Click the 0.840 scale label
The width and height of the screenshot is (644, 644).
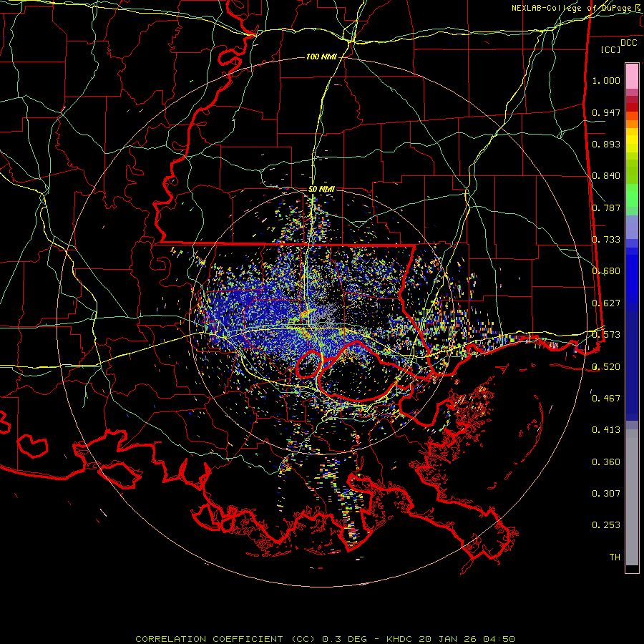(x=606, y=176)
